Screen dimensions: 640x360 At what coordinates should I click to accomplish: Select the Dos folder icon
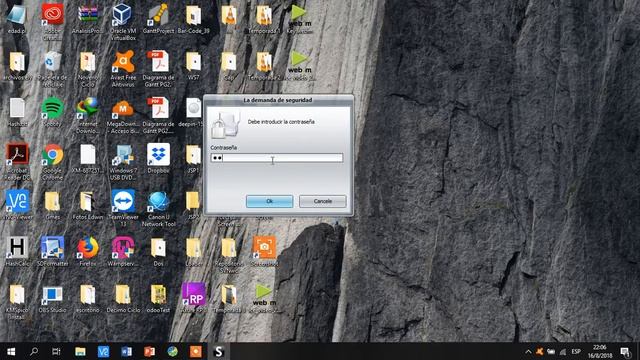pos(158,251)
